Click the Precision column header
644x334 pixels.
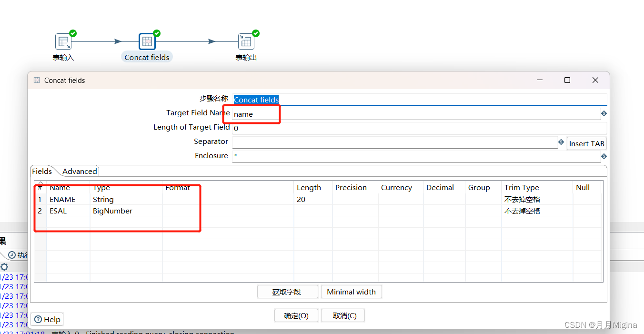point(355,187)
